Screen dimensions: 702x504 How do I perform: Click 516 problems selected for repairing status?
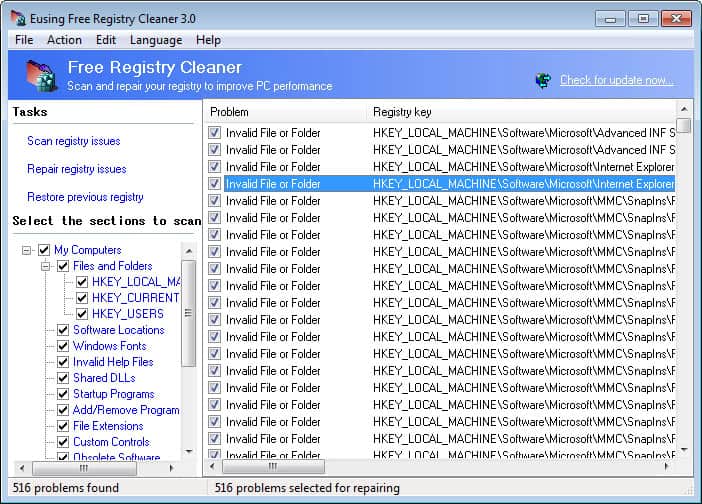307,488
